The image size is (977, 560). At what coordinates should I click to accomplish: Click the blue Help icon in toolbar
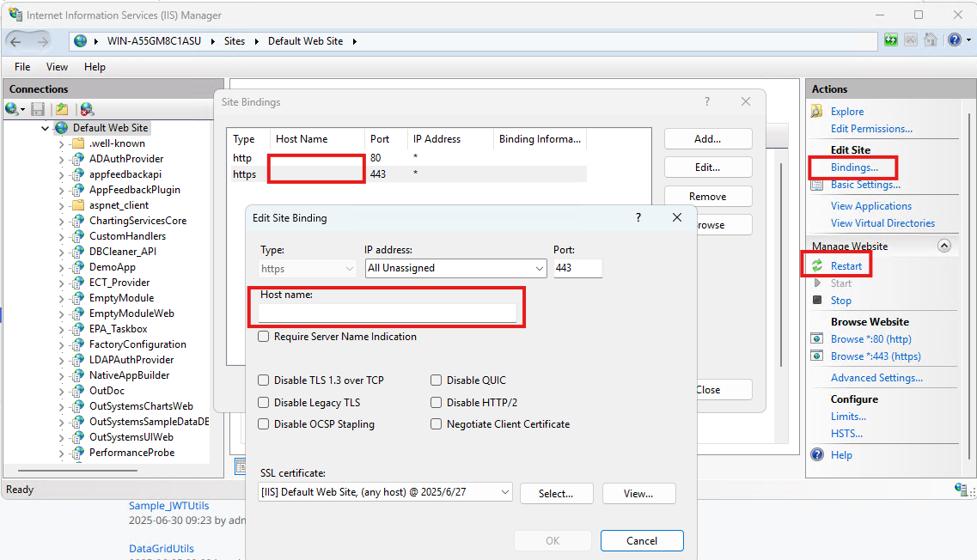click(953, 40)
